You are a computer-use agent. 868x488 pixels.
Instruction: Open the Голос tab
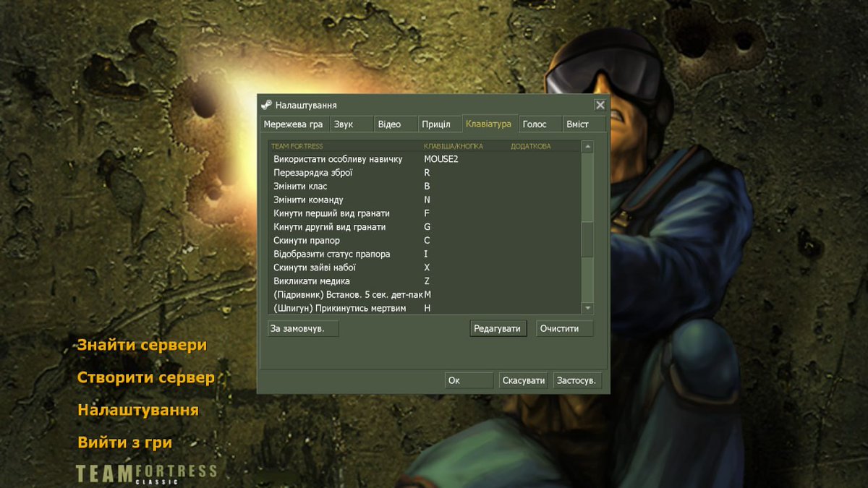click(x=540, y=124)
